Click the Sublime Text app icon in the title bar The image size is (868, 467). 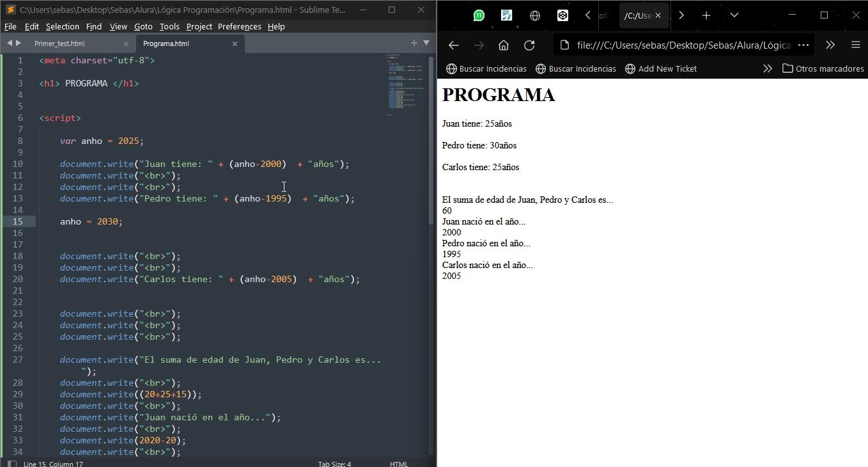10,10
